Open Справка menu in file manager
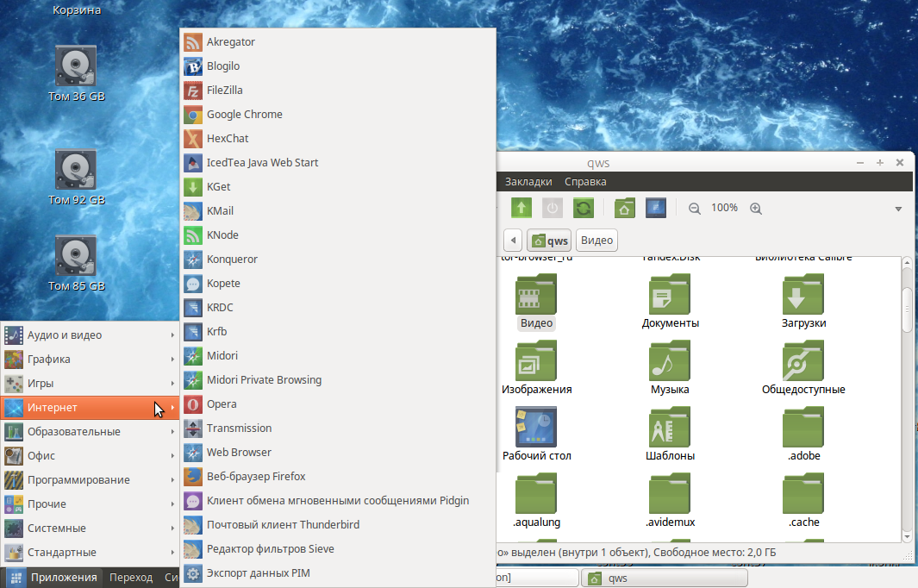Screen dimensions: 918x588 click(x=585, y=182)
